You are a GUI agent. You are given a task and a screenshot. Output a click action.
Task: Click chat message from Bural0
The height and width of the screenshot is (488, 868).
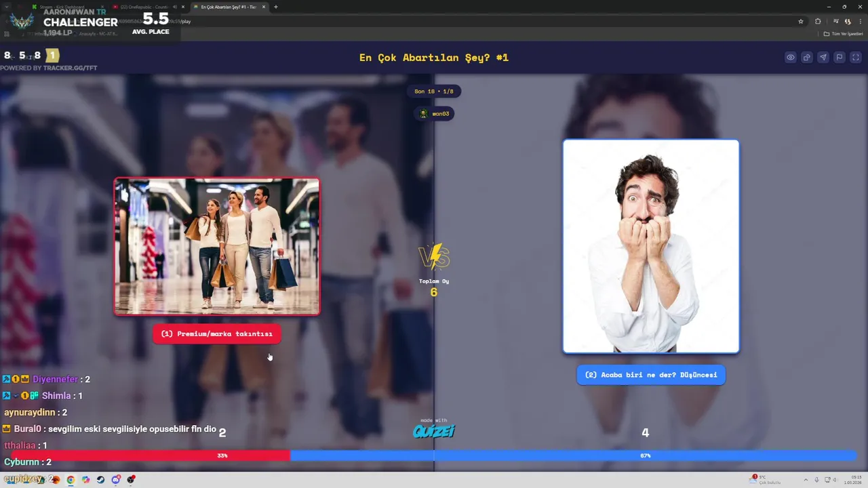point(109,429)
